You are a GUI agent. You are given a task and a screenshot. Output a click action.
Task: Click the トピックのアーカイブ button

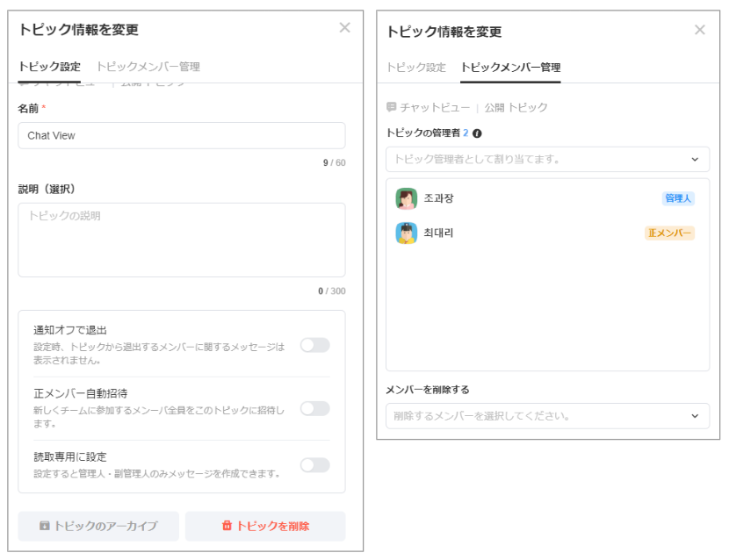(x=98, y=526)
